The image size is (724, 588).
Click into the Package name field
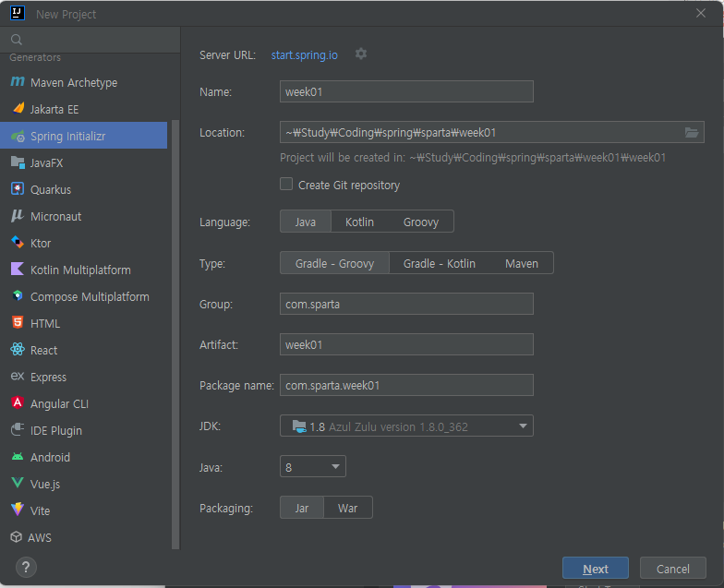coord(406,386)
